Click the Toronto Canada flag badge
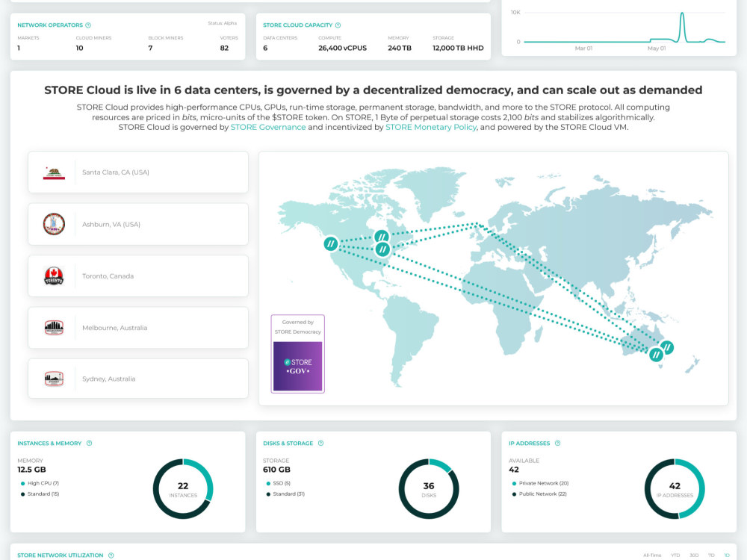The width and height of the screenshot is (747, 560). (x=54, y=276)
